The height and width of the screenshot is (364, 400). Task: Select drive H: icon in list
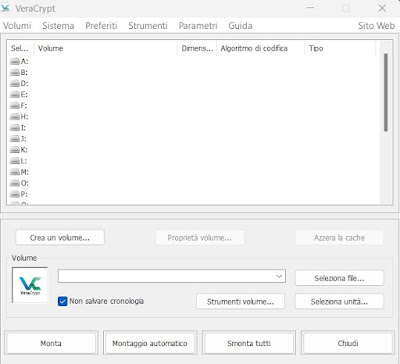(15, 117)
